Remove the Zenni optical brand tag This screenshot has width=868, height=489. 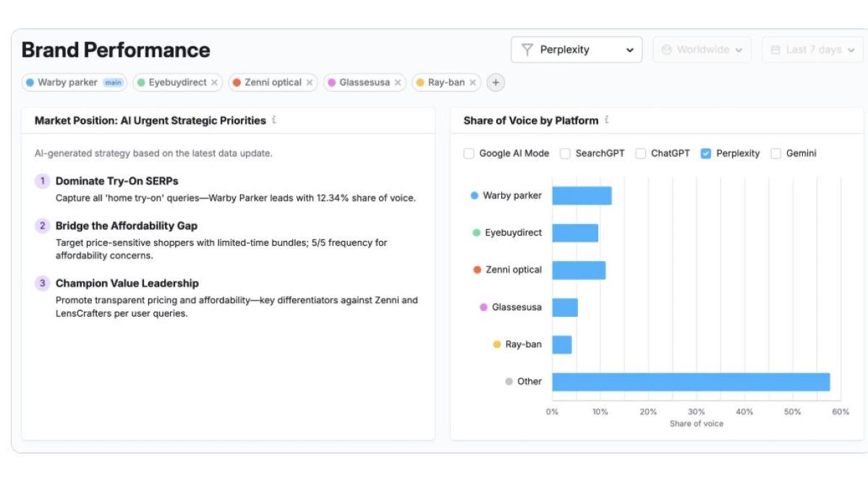(310, 82)
